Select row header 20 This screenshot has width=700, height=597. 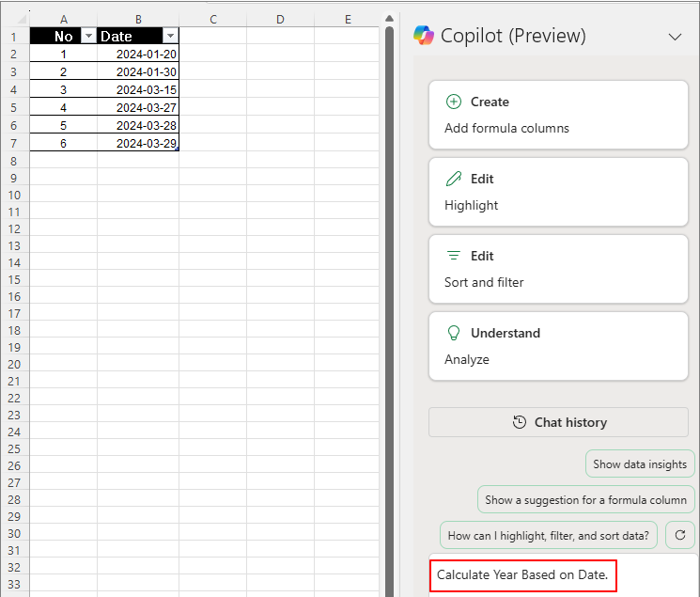(x=14, y=364)
